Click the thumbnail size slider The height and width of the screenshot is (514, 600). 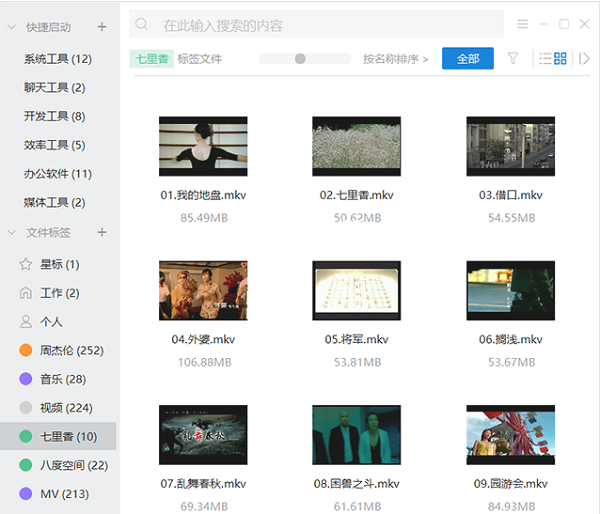[300, 59]
